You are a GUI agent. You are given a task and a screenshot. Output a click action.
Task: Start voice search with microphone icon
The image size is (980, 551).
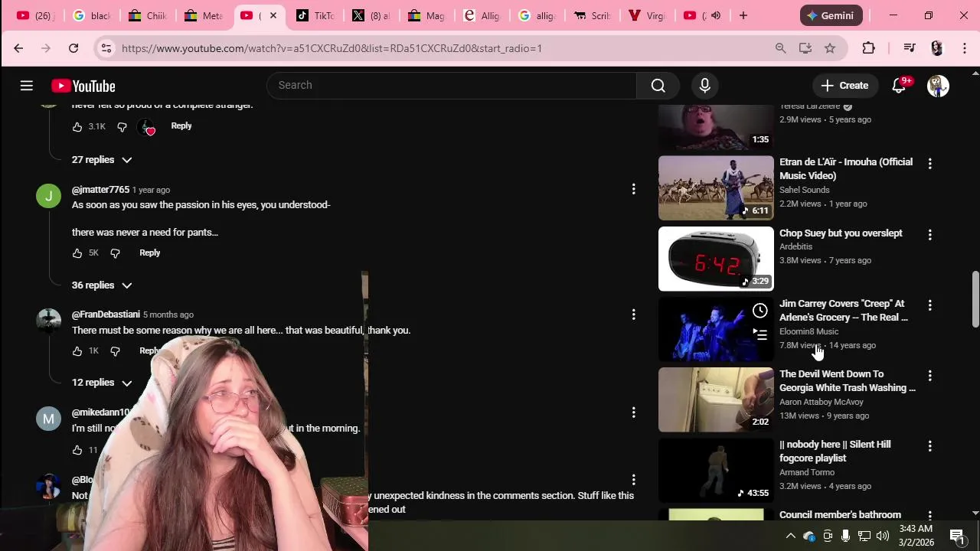pos(705,86)
